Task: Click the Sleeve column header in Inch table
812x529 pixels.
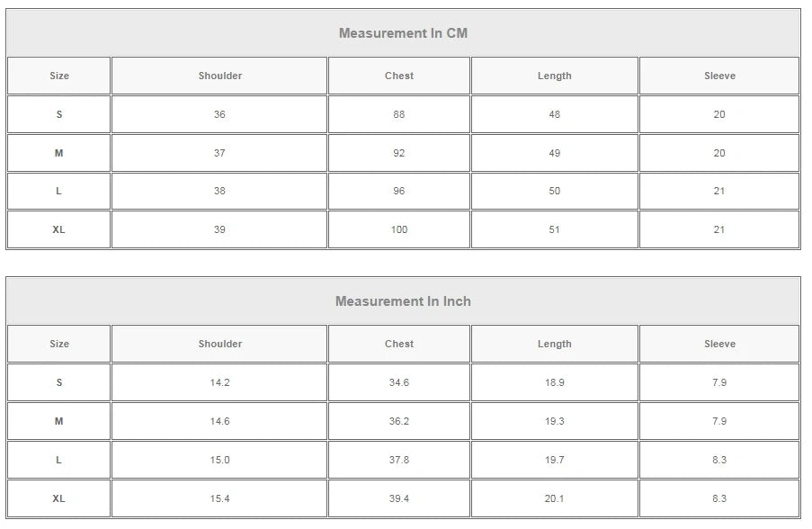Action: click(x=719, y=345)
